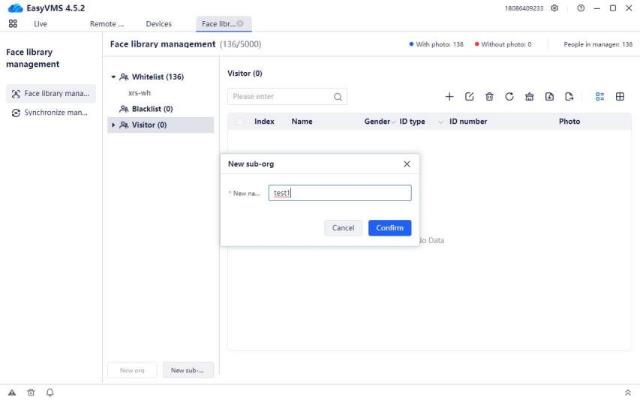Open the bell notification icon in status bar
The image size is (640, 400).
50,392
